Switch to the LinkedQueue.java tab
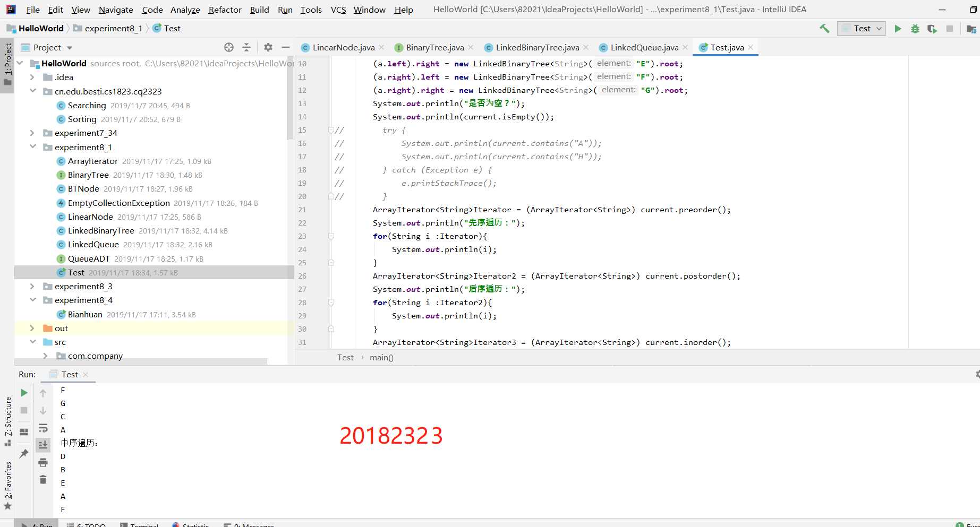The width and height of the screenshot is (980, 527). pos(644,47)
